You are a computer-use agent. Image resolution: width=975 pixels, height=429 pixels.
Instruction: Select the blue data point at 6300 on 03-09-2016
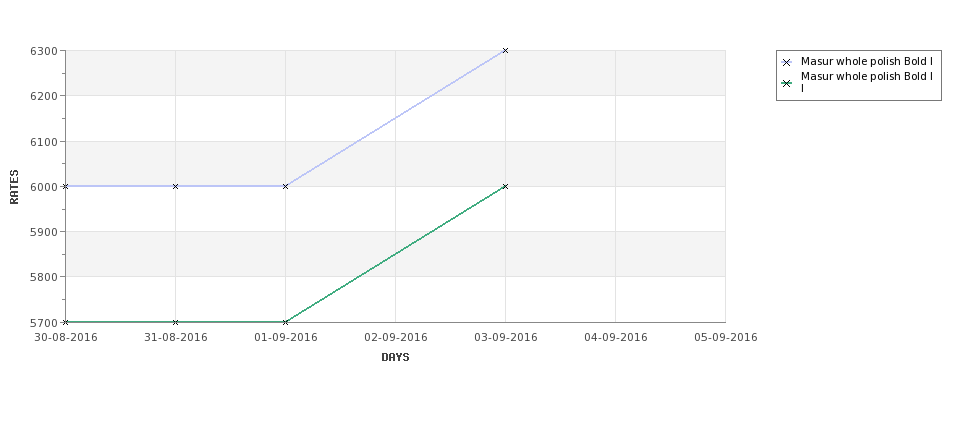505,50
